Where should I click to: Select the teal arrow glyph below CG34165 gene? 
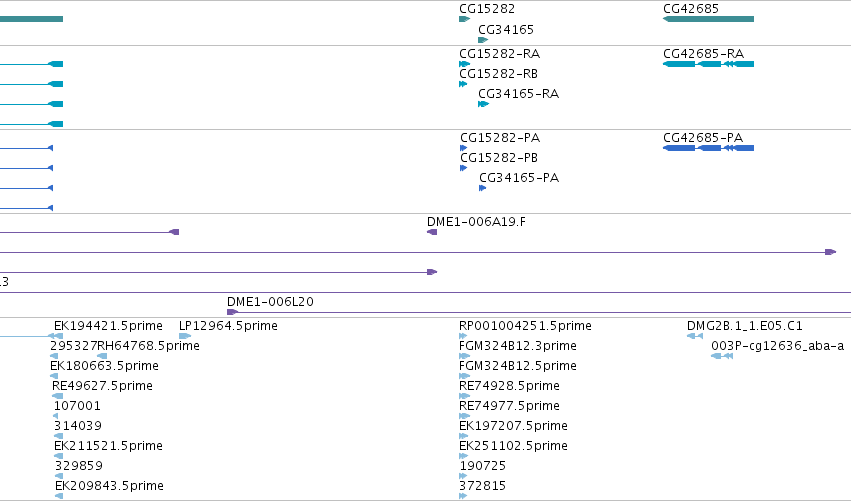pyautogui.click(x=483, y=40)
